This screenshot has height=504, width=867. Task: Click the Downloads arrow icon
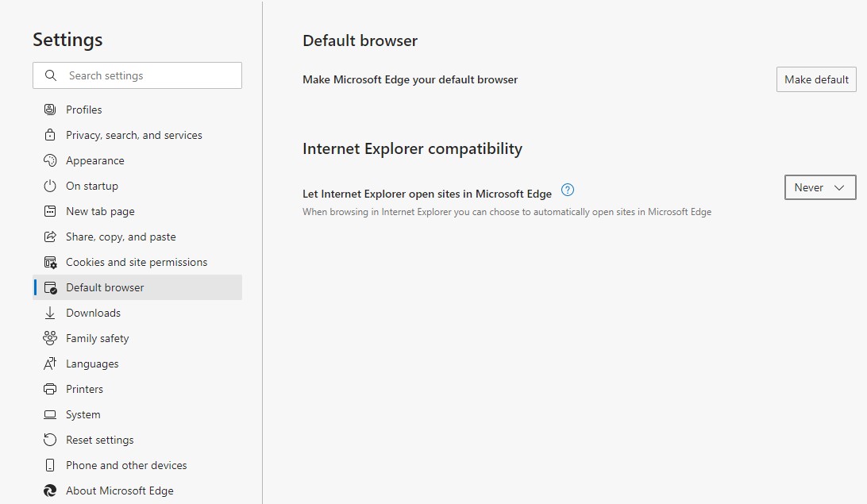tap(50, 313)
